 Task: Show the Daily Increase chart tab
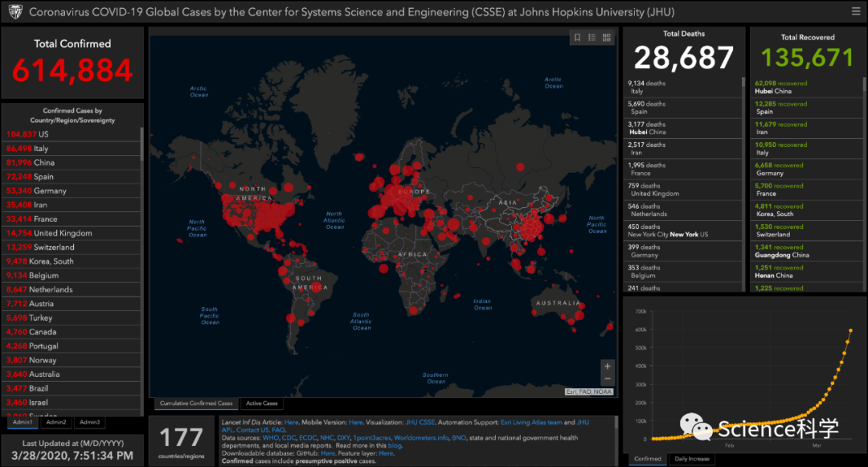click(692, 459)
